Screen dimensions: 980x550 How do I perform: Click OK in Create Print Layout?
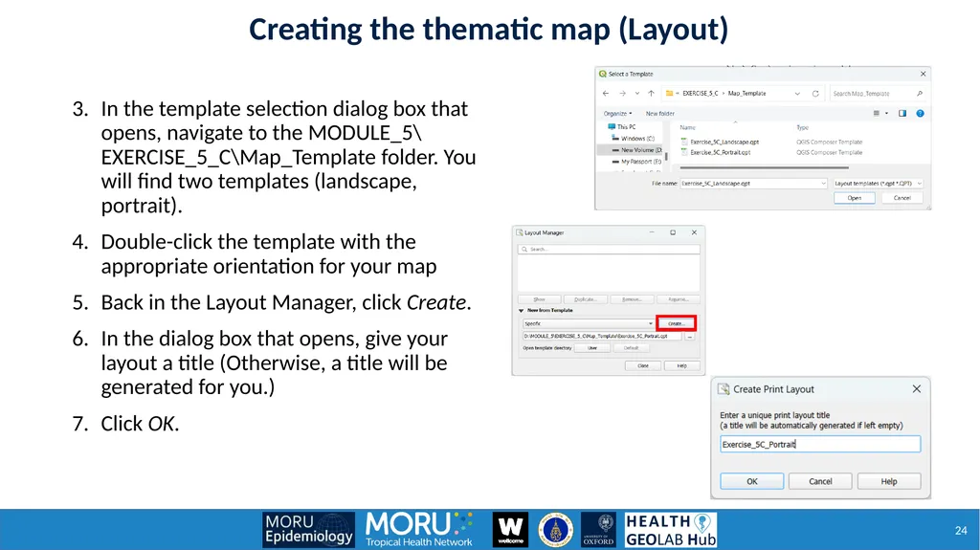coord(752,481)
